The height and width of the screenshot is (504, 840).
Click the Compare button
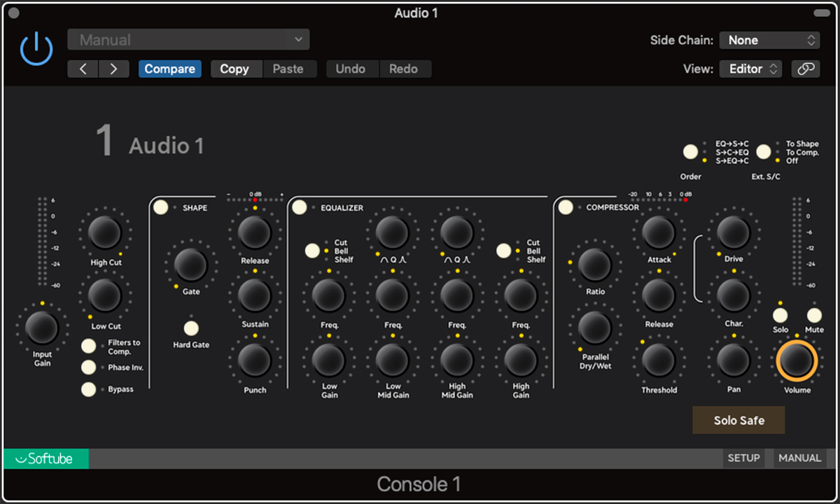pyautogui.click(x=169, y=69)
